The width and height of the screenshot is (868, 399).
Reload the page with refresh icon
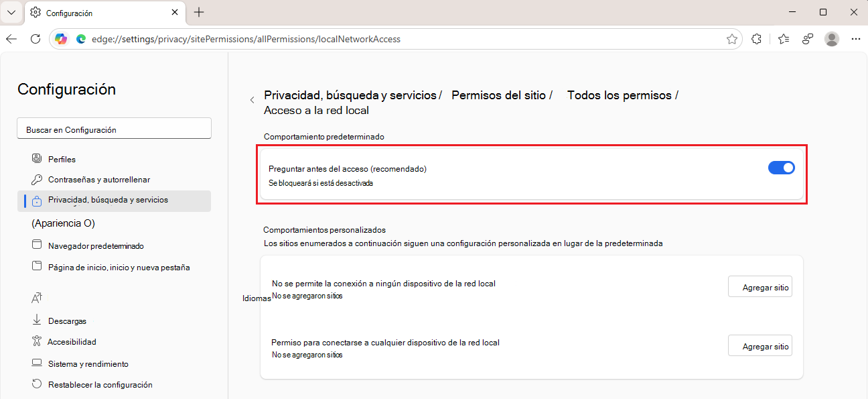(x=35, y=39)
